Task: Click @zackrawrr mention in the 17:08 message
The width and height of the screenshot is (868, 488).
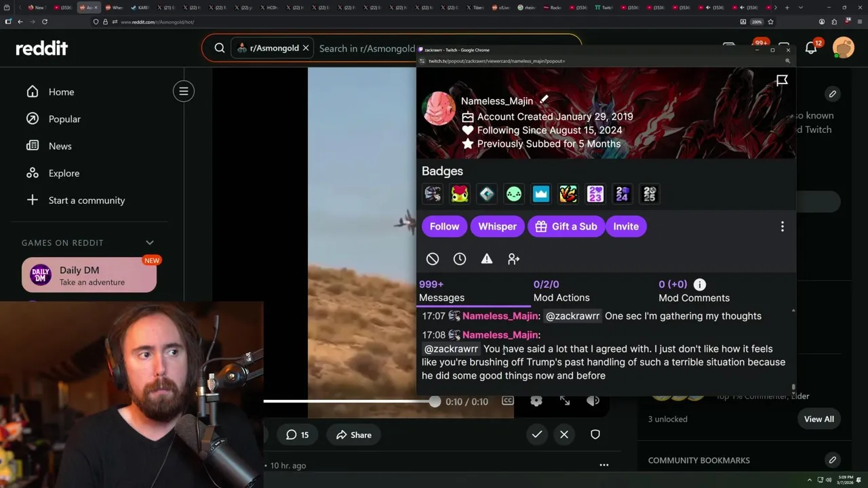Action: (x=451, y=348)
